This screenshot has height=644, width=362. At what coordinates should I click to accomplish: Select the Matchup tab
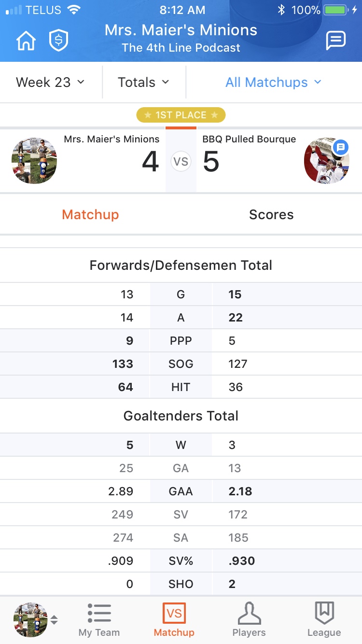(x=90, y=214)
